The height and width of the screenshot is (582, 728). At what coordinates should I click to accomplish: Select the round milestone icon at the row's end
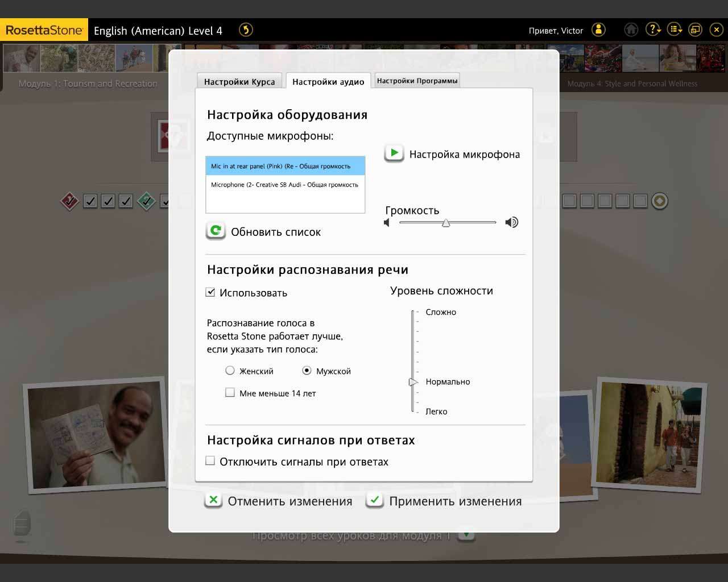click(x=660, y=201)
